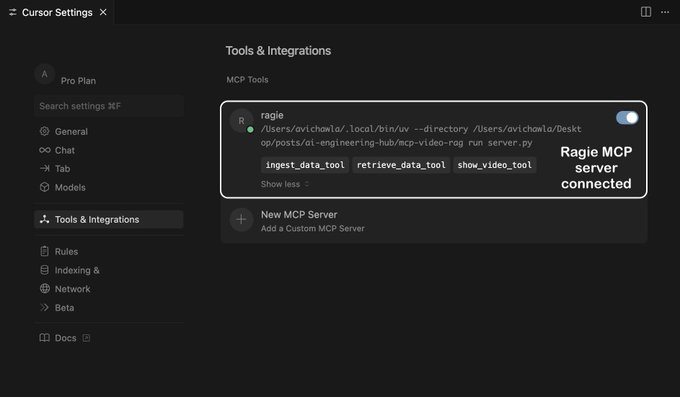Click the Tab arrow icon

45,168
